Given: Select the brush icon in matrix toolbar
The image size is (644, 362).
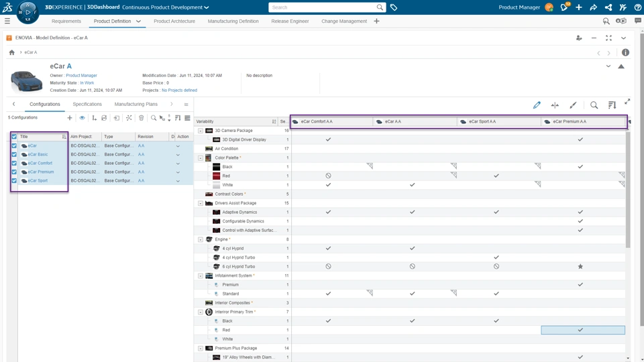Looking at the screenshot, I should coord(573,105).
